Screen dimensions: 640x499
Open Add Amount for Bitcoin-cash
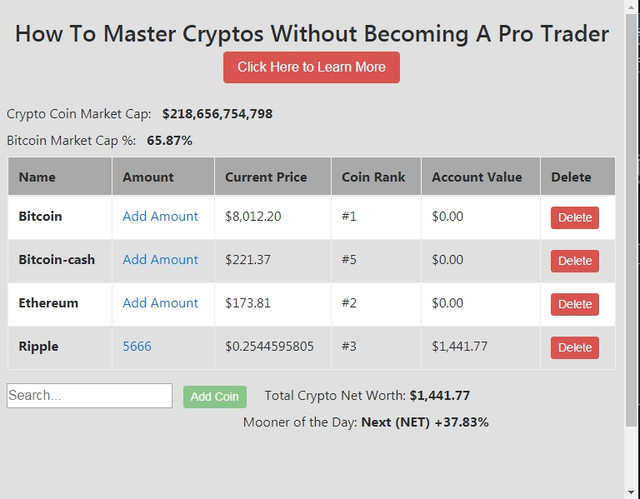coord(160,259)
